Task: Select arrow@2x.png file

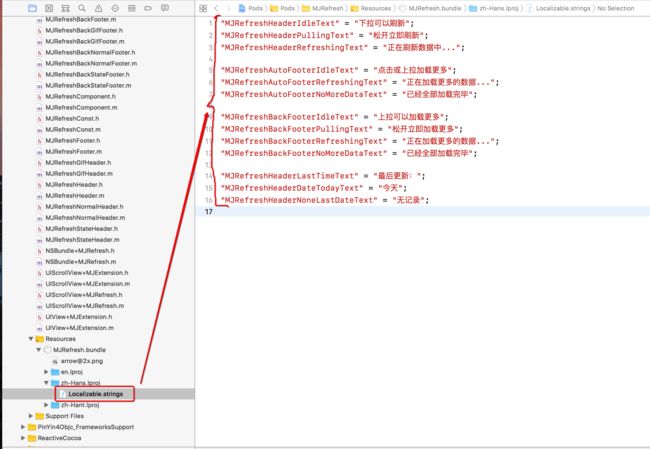Action: [82, 361]
